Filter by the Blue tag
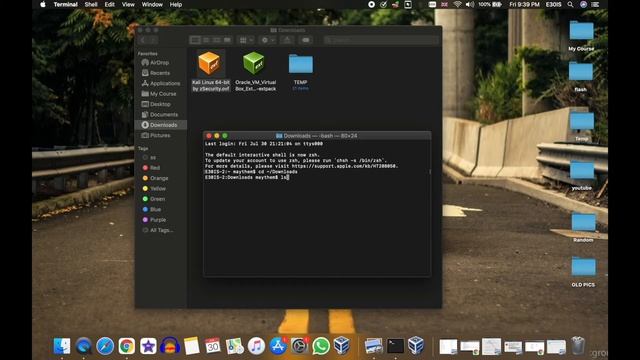Screen dimensions: 640x360 point(151,209)
